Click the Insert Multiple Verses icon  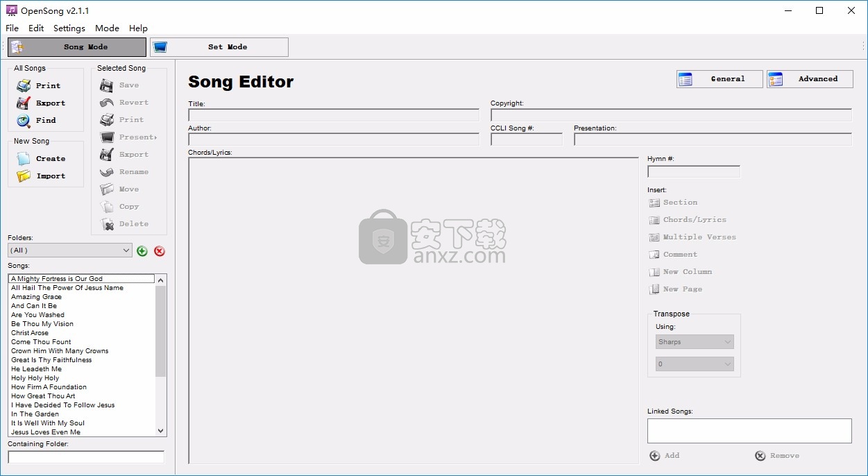click(654, 237)
